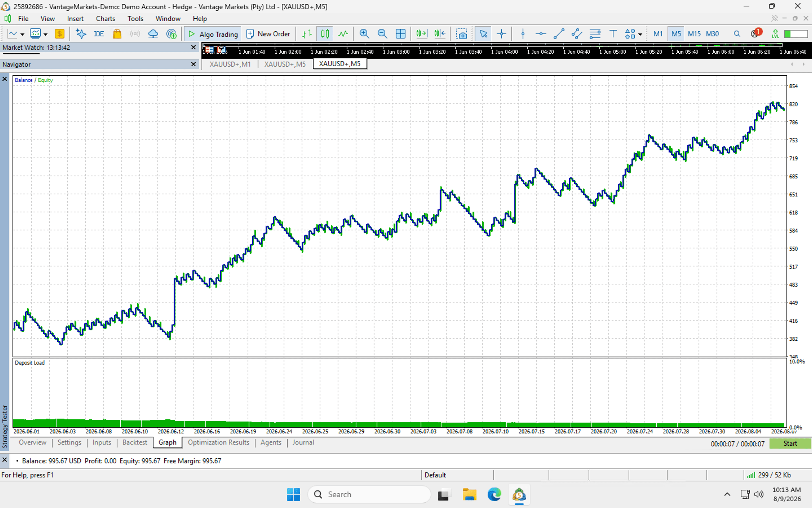Image resolution: width=812 pixels, height=508 pixels.
Task: Tile windows with the grid icon
Action: [400, 34]
